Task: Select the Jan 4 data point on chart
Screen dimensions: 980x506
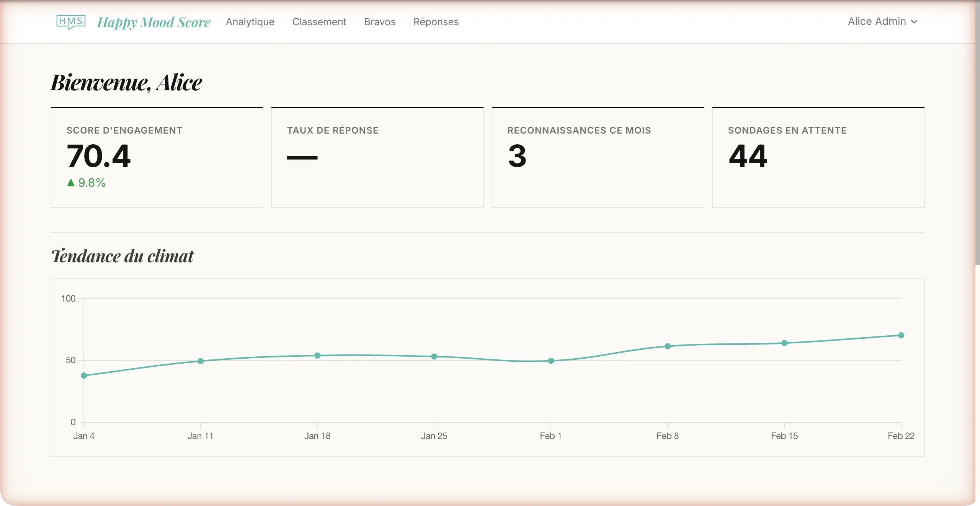Action: 83,375
